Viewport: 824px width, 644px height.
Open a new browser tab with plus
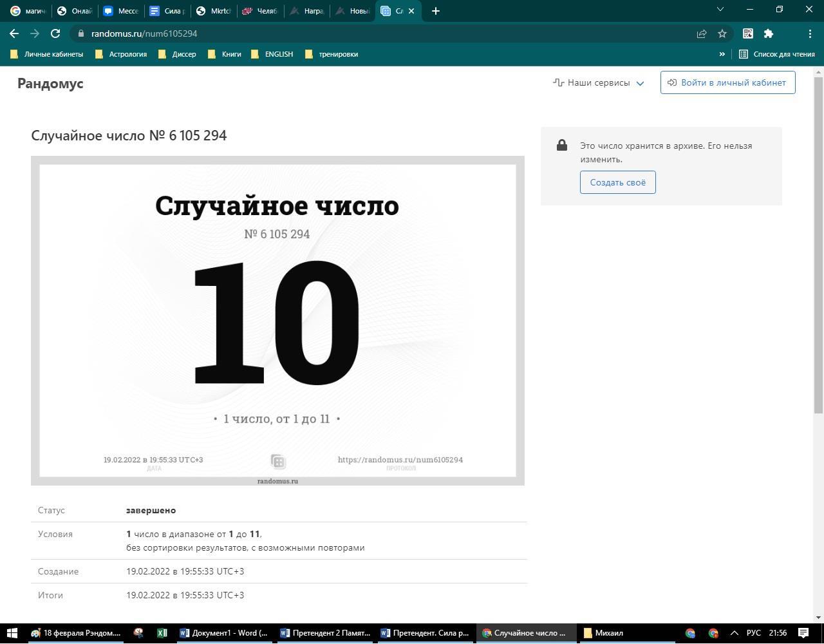(436, 11)
